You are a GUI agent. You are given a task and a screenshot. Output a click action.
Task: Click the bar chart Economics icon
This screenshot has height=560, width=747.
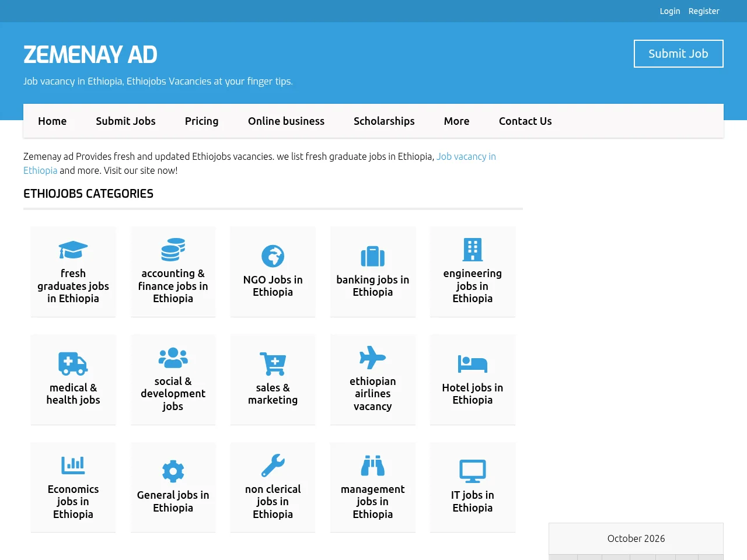pos(73,465)
